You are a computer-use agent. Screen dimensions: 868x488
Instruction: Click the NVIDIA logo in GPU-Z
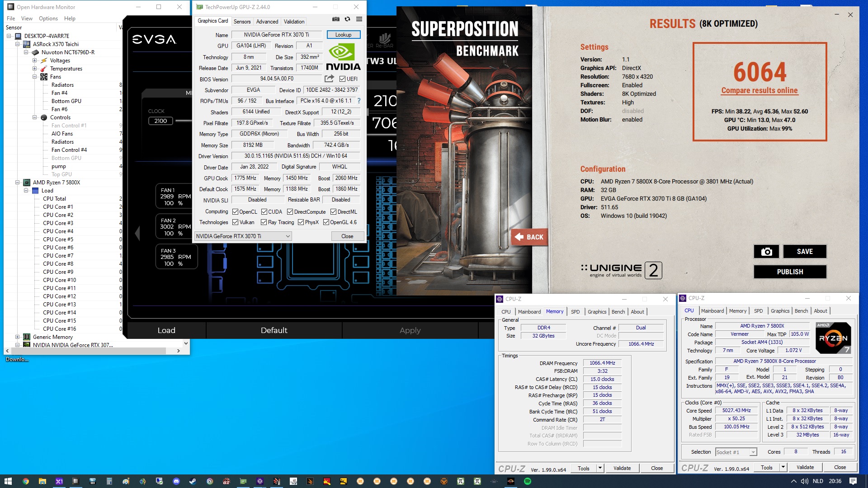[x=343, y=57]
